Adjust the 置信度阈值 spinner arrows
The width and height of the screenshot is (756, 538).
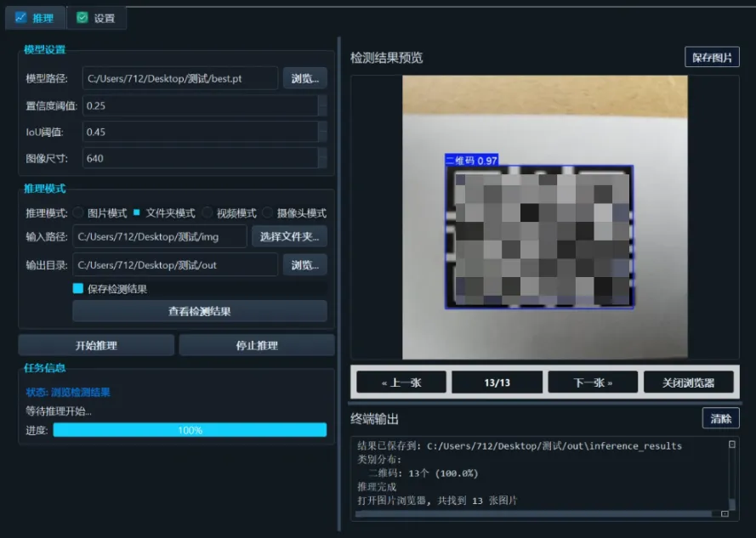coord(322,105)
